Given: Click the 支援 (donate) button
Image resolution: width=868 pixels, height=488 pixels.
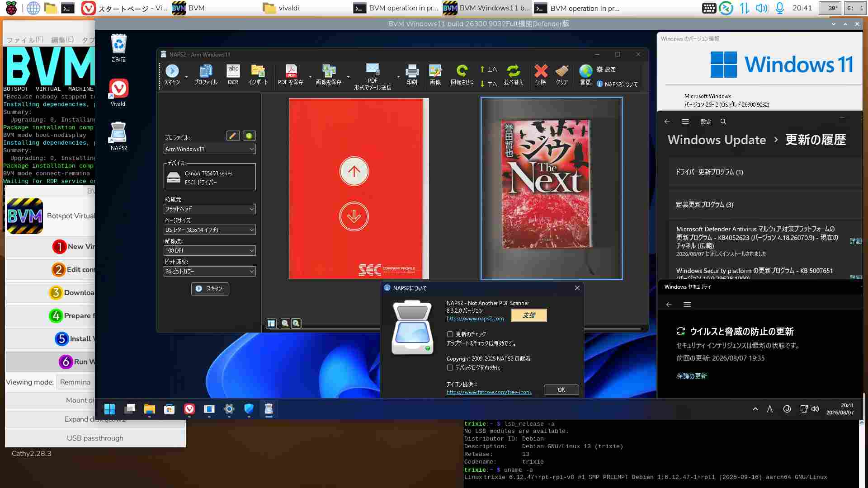Looking at the screenshot, I should [529, 315].
